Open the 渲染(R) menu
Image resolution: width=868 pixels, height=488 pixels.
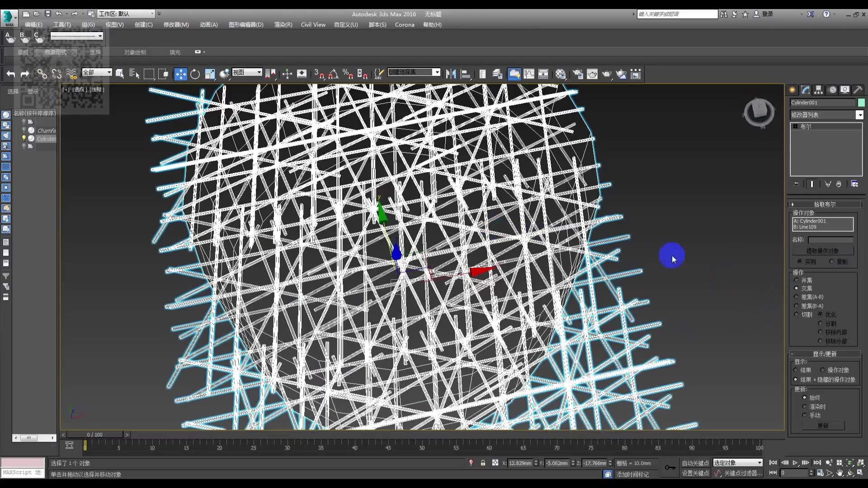pyautogui.click(x=283, y=25)
